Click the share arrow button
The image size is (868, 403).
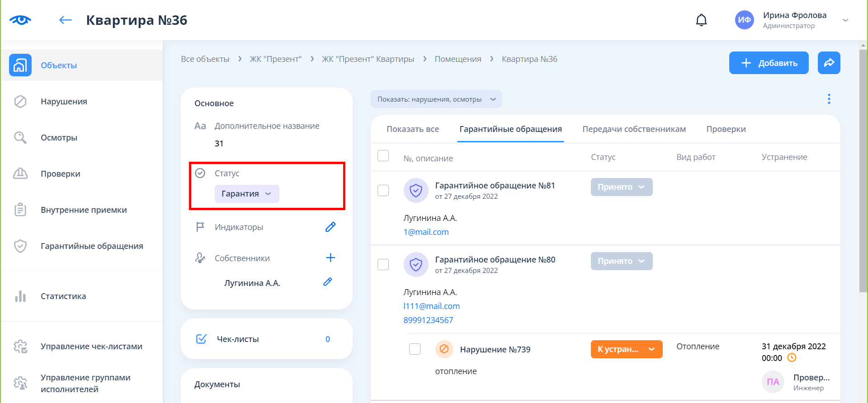[829, 63]
